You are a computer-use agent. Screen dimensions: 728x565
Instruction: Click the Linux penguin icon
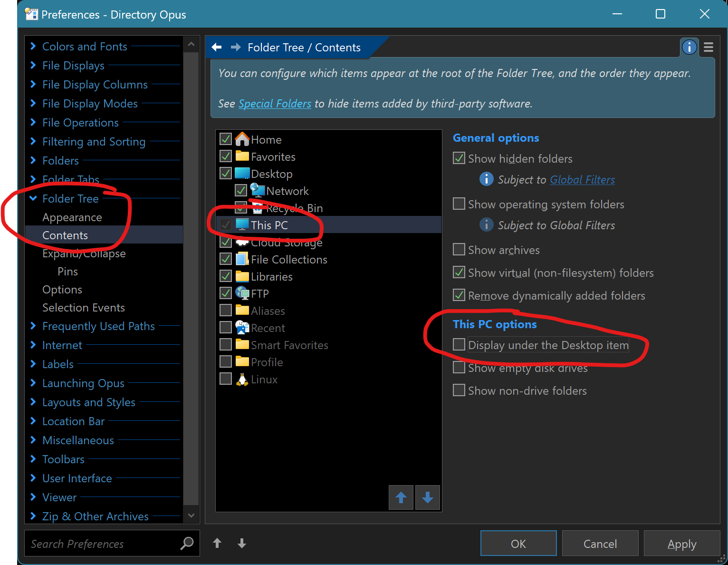[242, 379]
